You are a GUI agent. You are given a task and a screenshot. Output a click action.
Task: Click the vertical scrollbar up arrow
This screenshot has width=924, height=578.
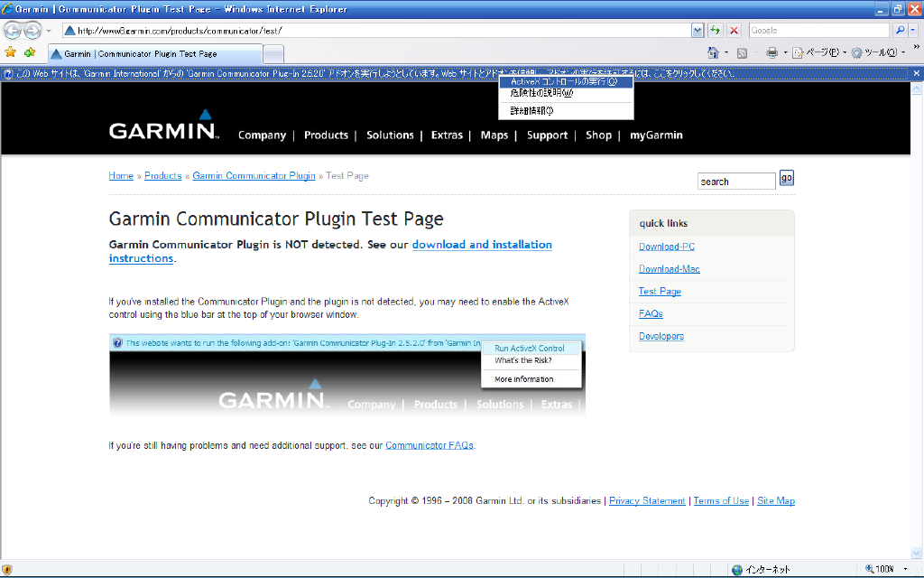917,89
